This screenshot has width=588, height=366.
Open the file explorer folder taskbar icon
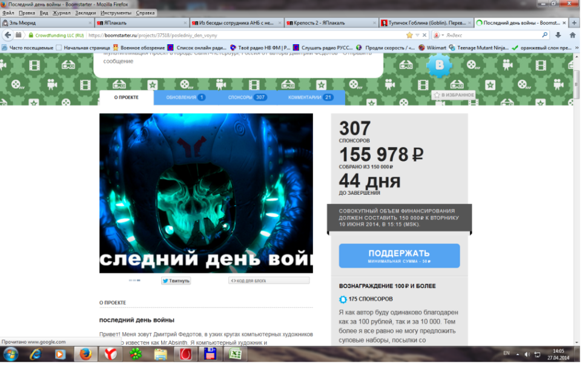[x=160, y=354]
